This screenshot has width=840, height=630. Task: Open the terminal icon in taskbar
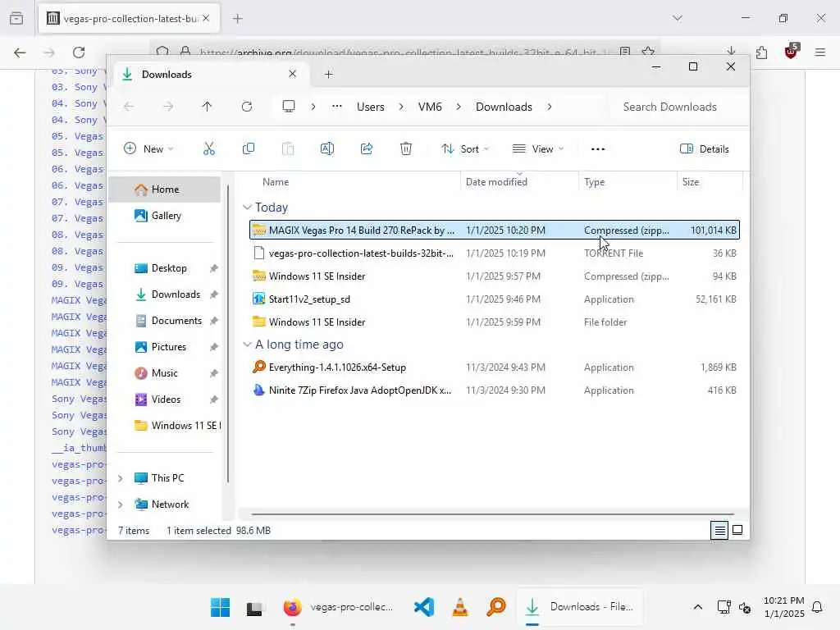(x=254, y=608)
